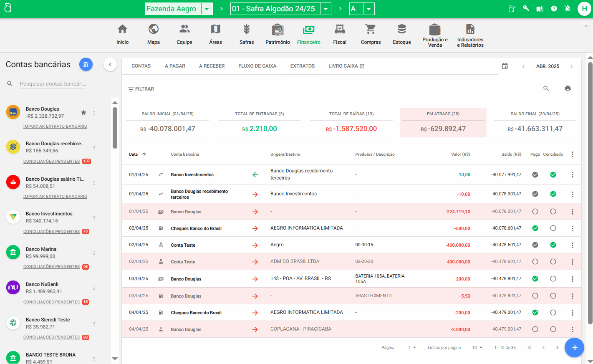This screenshot has height=364, width=593.
Task: Toggle conciliado for ADM DO BRASIL LTDA row
Action: tap(553, 262)
